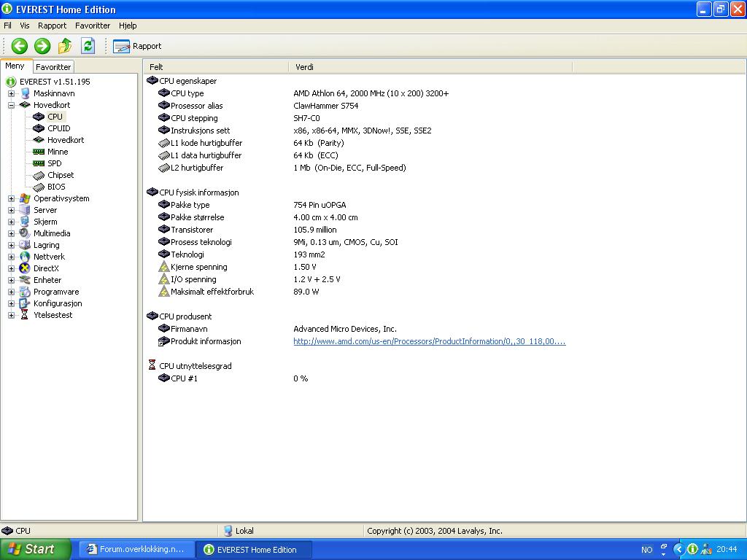
Task: Click the NO language indicator in tray
Action: pyautogui.click(x=647, y=550)
